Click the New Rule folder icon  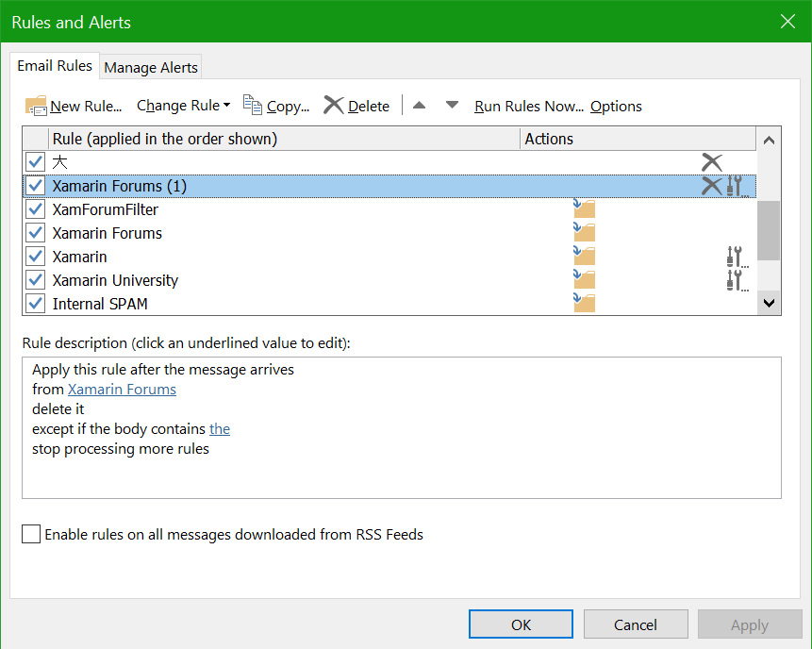[36, 106]
